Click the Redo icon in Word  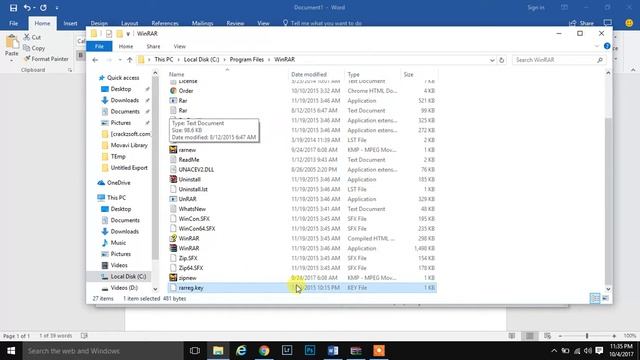pyautogui.click(x=43, y=7)
